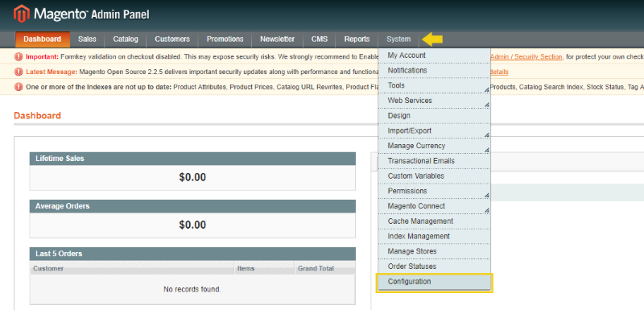Click the Lifetime Sales $0.00 value
This screenshot has height=310, width=644.
click(x=192, y=177)
